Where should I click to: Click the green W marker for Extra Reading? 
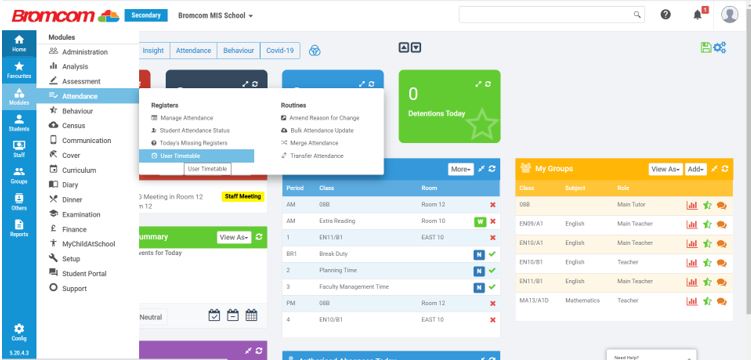point(479,222)
